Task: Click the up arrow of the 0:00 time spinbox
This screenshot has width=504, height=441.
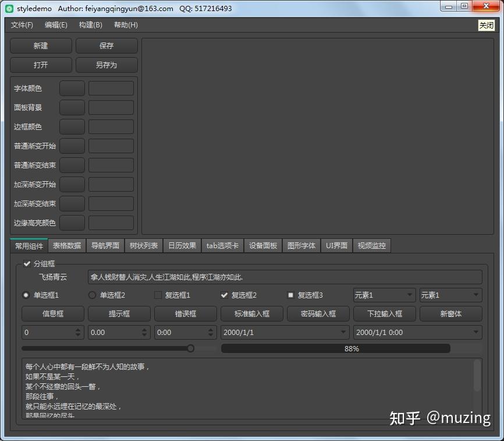Action: click(x=211, y=330)
